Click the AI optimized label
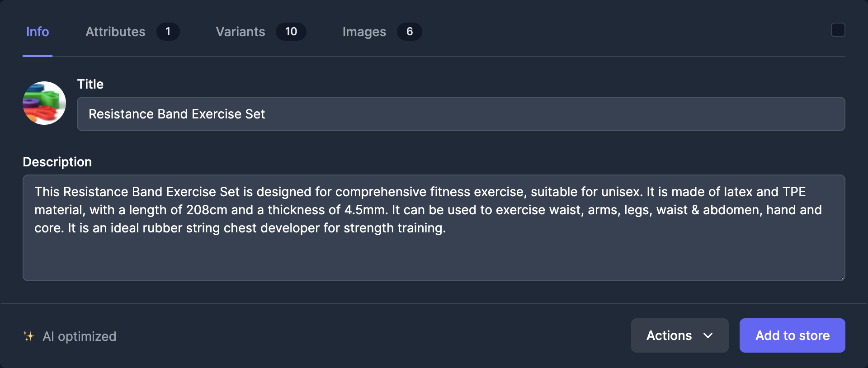Image resolution: width=868 pixels, height=368 pixels. (80, 335)
